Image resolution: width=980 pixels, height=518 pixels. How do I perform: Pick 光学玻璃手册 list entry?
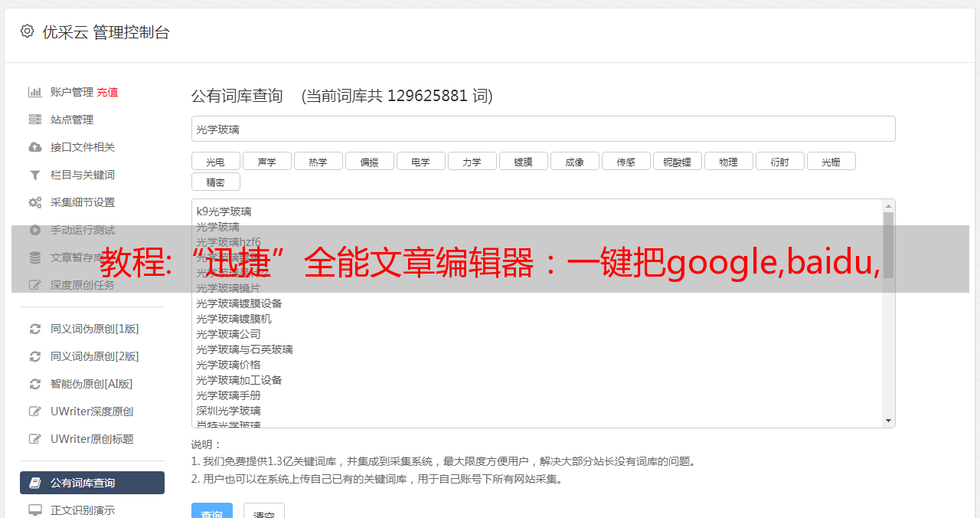pyautogui.click(x=228, y=395)
